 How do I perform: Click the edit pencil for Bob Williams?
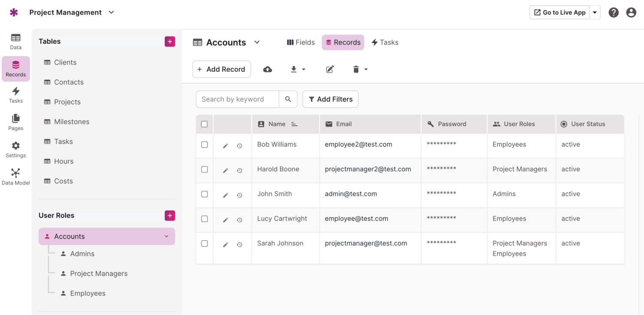tap(225, 146)
